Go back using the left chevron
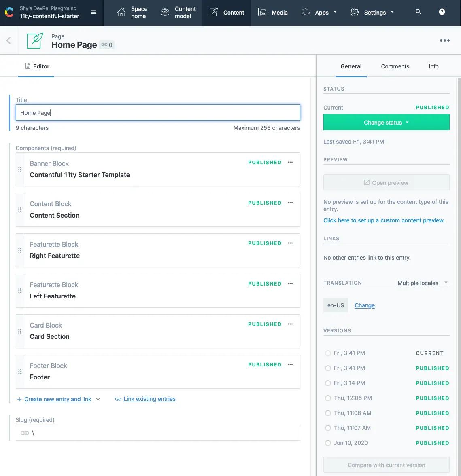 click(x=8, y=40)
